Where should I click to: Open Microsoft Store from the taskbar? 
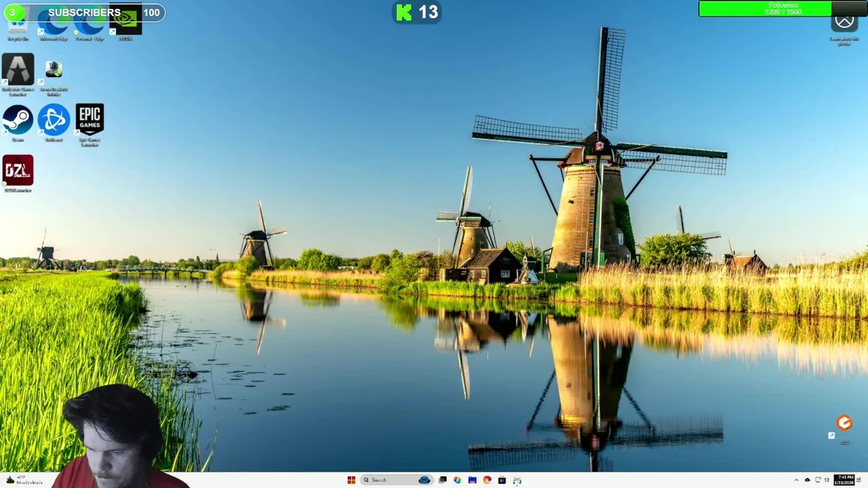point(502,480)
